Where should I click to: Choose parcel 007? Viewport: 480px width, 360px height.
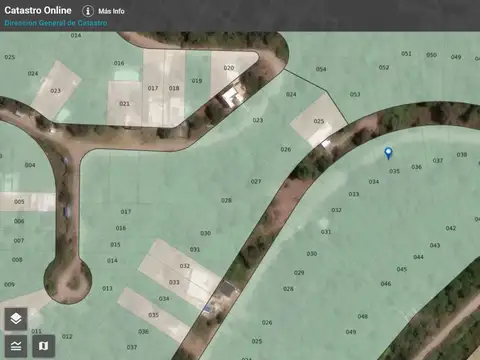(19, 240)
